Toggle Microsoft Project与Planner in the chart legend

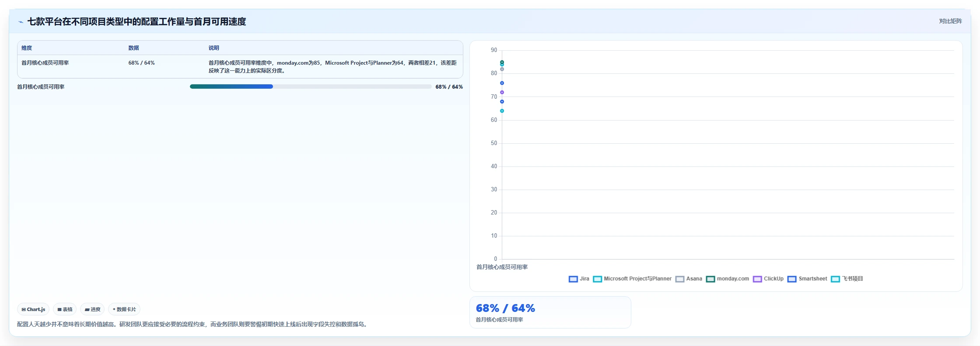pos(632,279)
